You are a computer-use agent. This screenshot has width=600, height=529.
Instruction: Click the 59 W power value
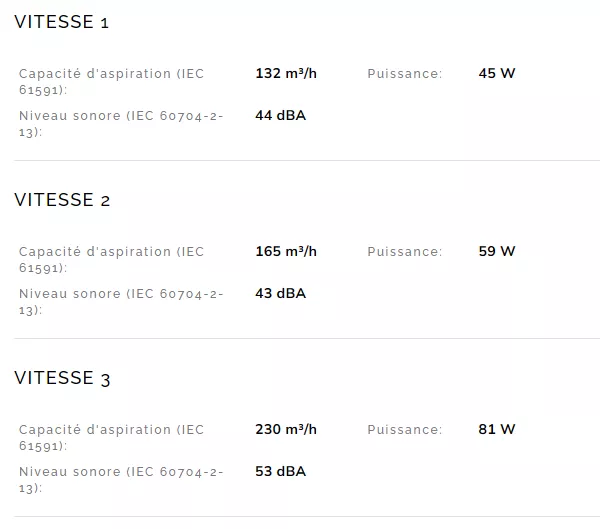[497, 251]
